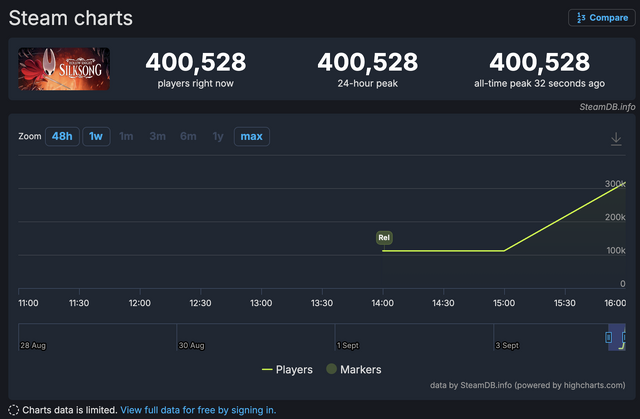
Task: Click the 30 Aug navigator label
Action: 191,346
